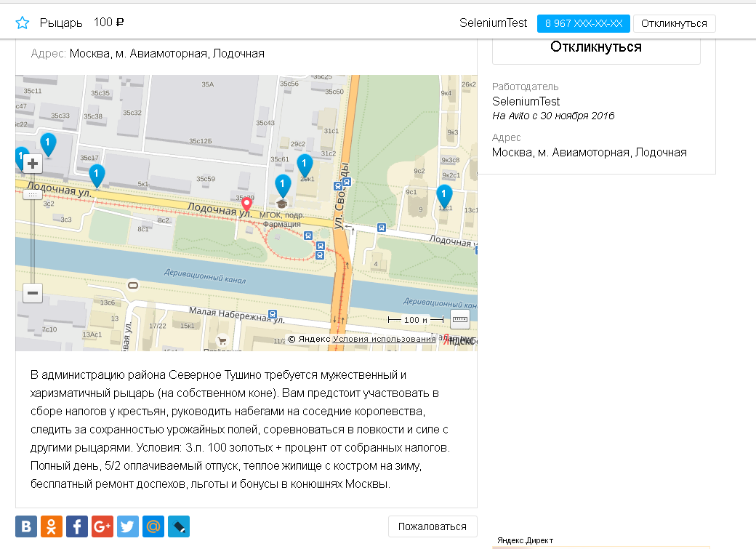Show phone number 8 967 XXX-XX-XX
756x549 pixels.
[x=584, y=24]
